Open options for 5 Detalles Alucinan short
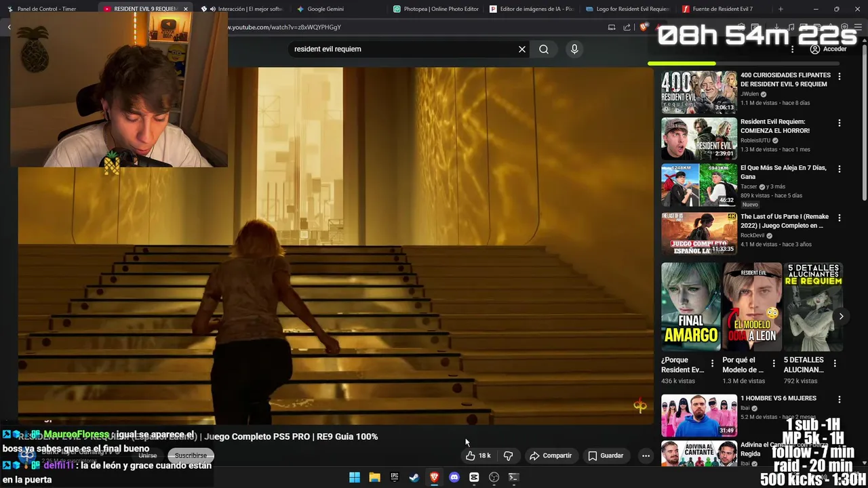 (835, 363)
